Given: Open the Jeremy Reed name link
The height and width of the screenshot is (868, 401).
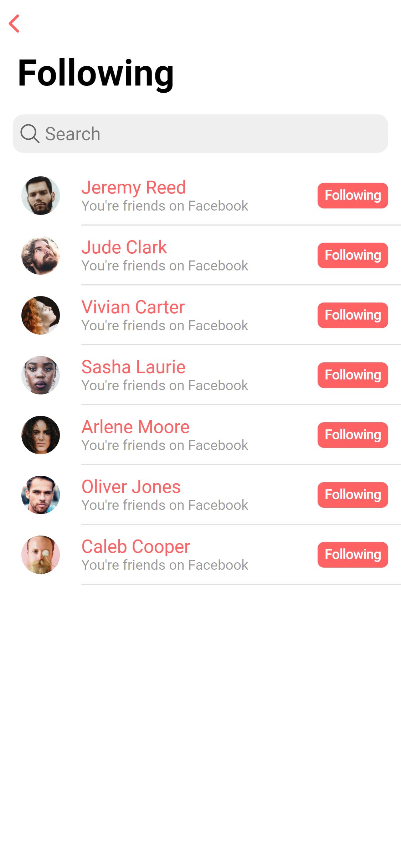Looking at the screenshot, I should coord(134,188).
